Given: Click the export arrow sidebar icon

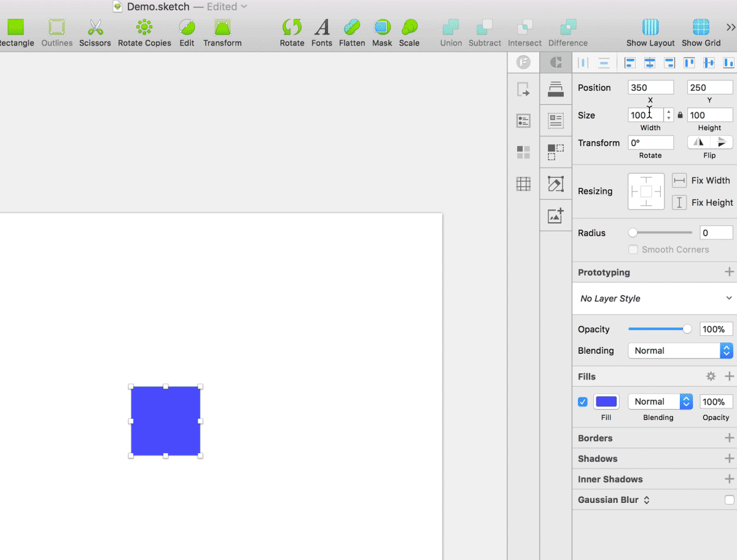Looking at the screenshot, I should click(x=523, y=90).
